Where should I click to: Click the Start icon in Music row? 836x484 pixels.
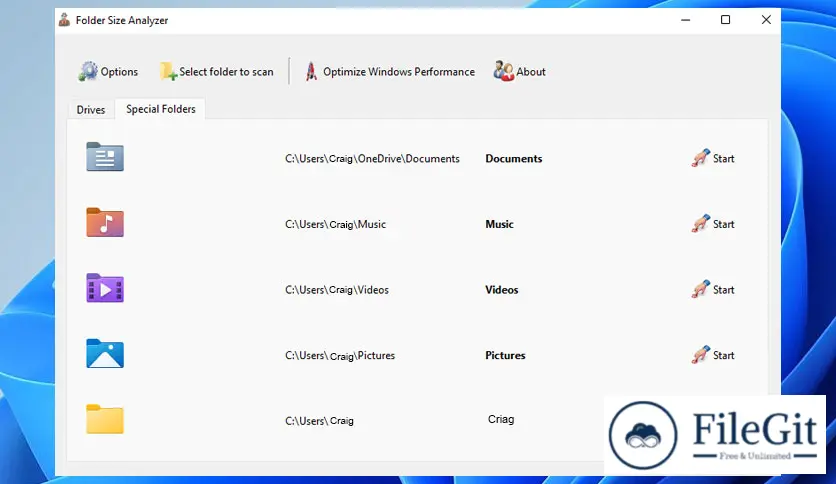701,223
